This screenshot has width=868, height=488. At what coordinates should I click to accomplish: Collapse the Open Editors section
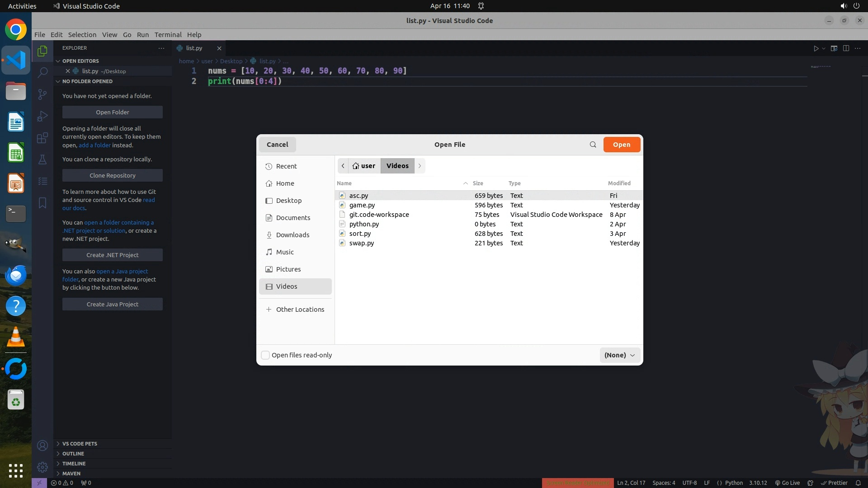click(x=80, y=61)
